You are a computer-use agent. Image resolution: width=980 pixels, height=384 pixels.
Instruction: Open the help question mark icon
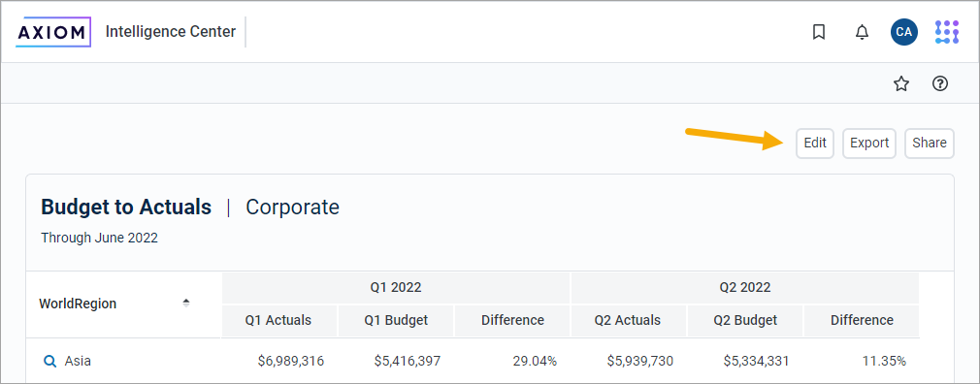pos(940,83)
